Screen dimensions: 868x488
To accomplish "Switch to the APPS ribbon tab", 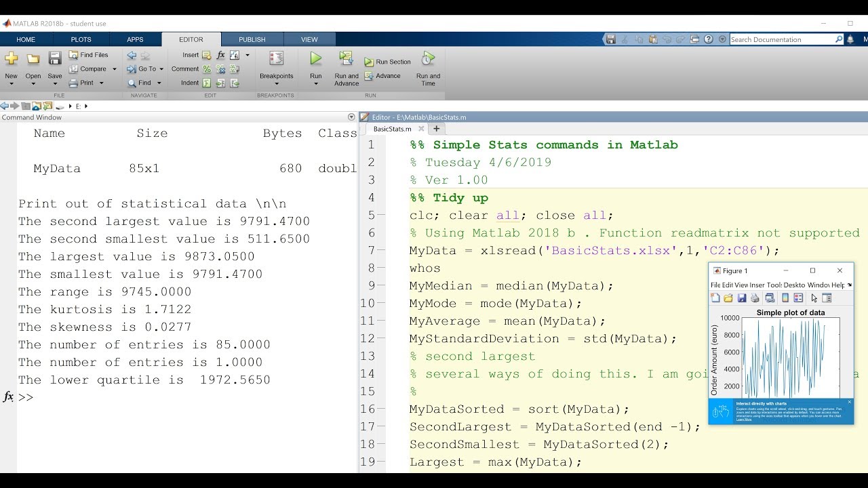I will point(135,39).
